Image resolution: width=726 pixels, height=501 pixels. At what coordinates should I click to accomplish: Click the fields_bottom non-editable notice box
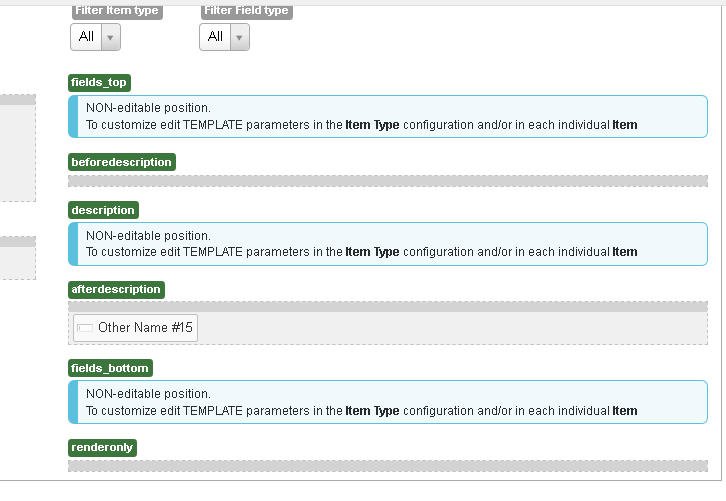point(390,402)
